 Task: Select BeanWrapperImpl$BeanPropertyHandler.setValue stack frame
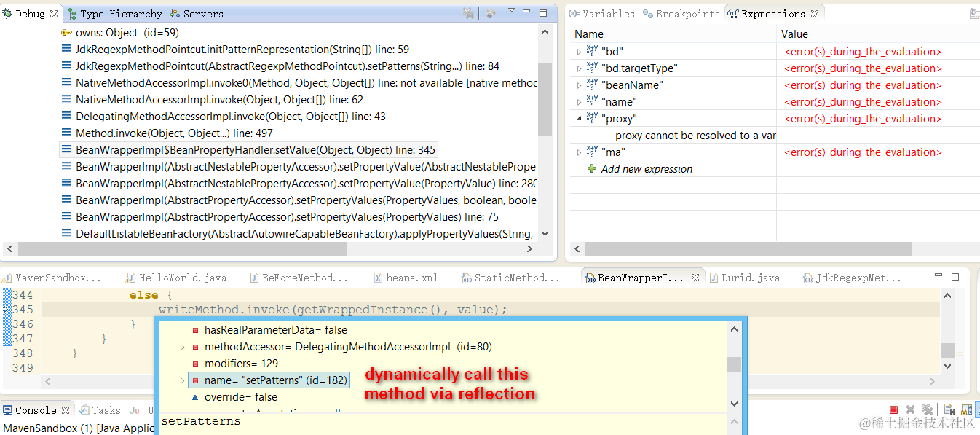[248, 150]
